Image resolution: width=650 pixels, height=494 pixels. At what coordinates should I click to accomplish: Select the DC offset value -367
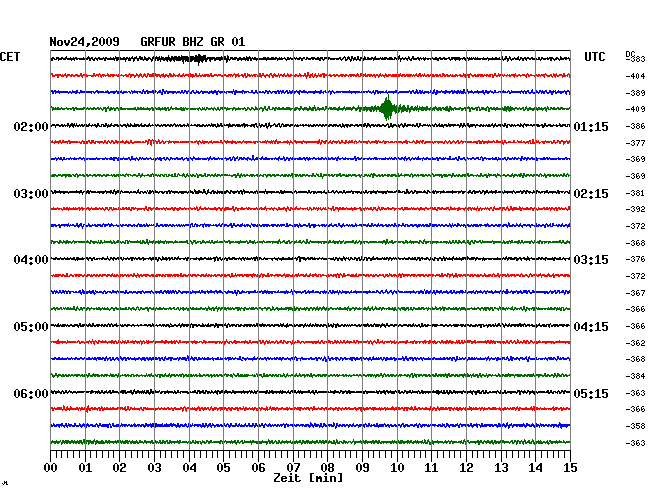[635, 293]
